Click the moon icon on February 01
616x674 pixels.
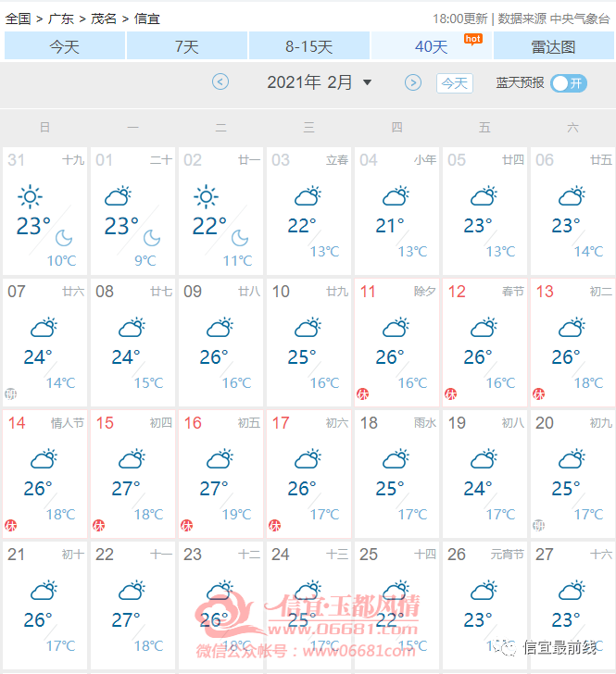(151, 238)
